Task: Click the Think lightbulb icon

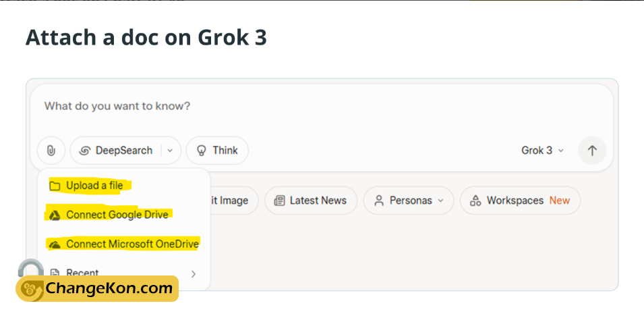Action: [x=201, y=151]
